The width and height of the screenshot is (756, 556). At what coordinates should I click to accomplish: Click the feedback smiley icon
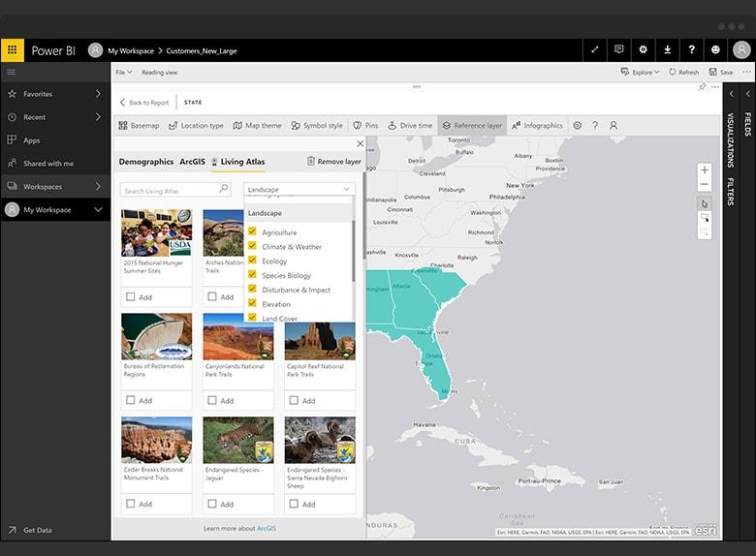click(715, 49)
